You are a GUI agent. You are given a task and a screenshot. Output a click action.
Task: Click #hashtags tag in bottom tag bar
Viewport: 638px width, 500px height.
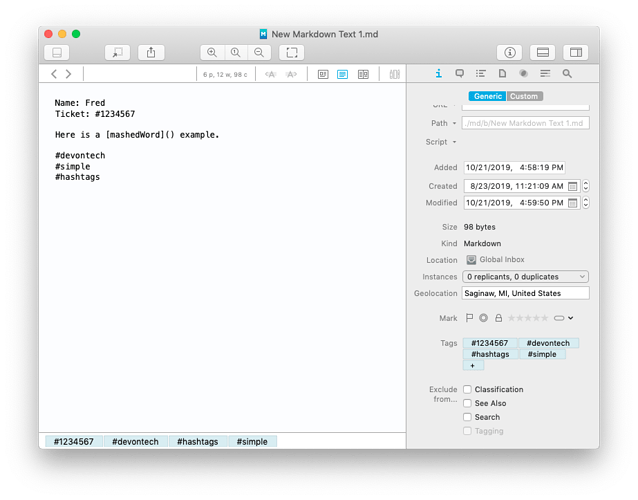coord(198,442)
